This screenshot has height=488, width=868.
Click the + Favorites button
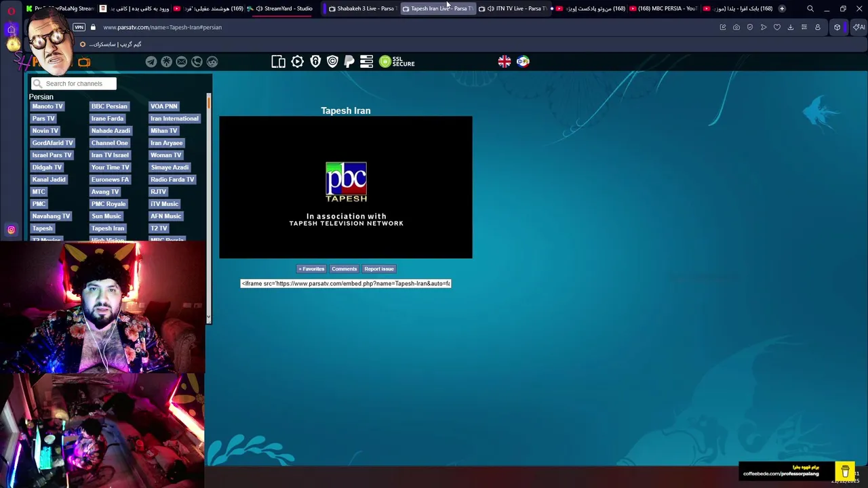click(311, 269)
